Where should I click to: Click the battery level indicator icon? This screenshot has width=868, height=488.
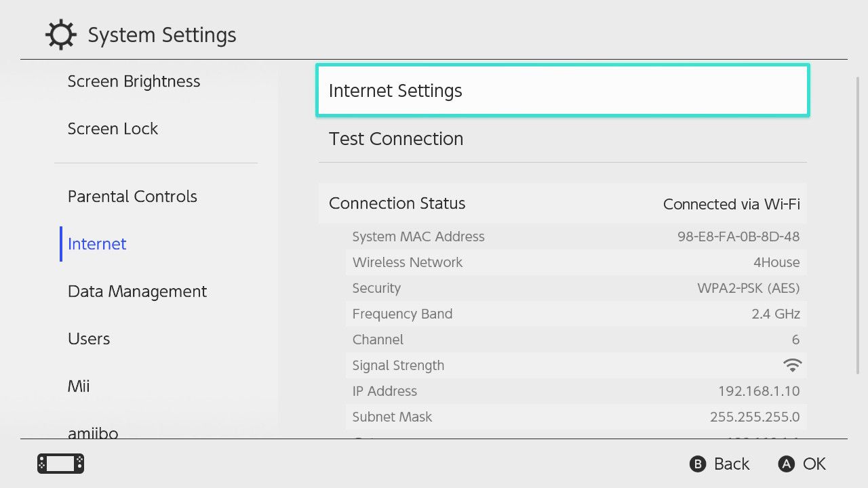coord(60,464)
